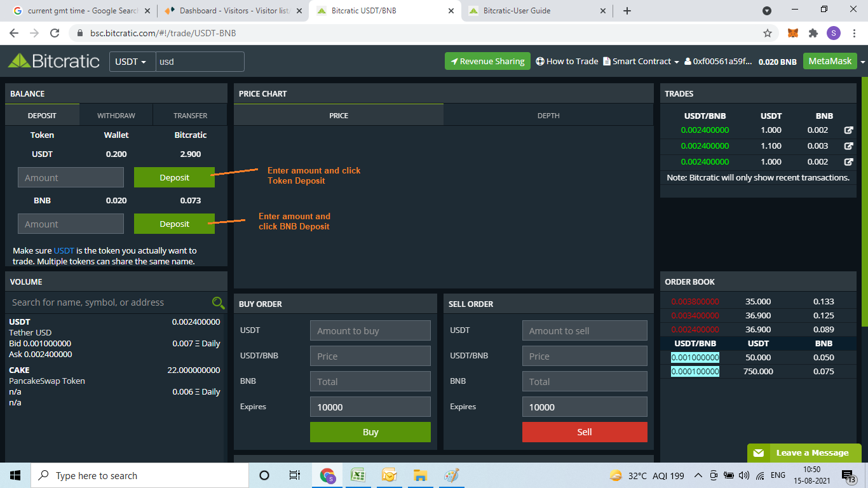Click the volume search magnifier icon
The image size is (868, 488).
point(218,303)
